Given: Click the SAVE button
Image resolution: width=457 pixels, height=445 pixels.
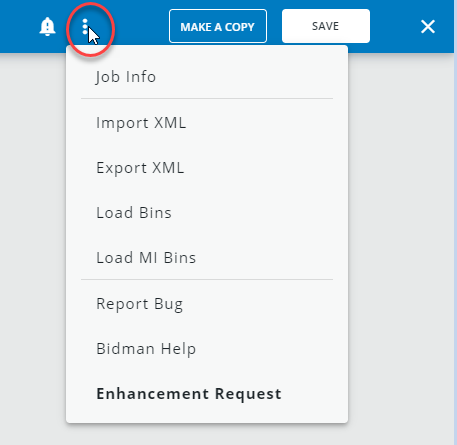Looking at the screenshot, I should [326, 26].
